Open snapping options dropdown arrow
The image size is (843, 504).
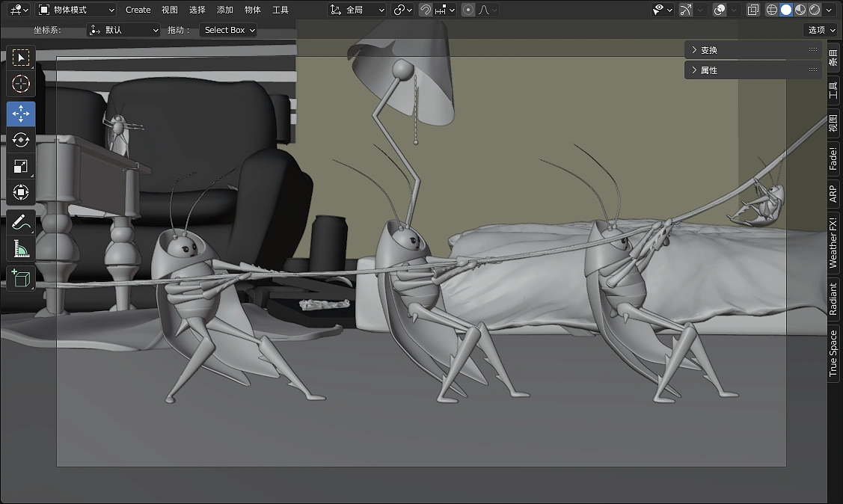[452, 10]
